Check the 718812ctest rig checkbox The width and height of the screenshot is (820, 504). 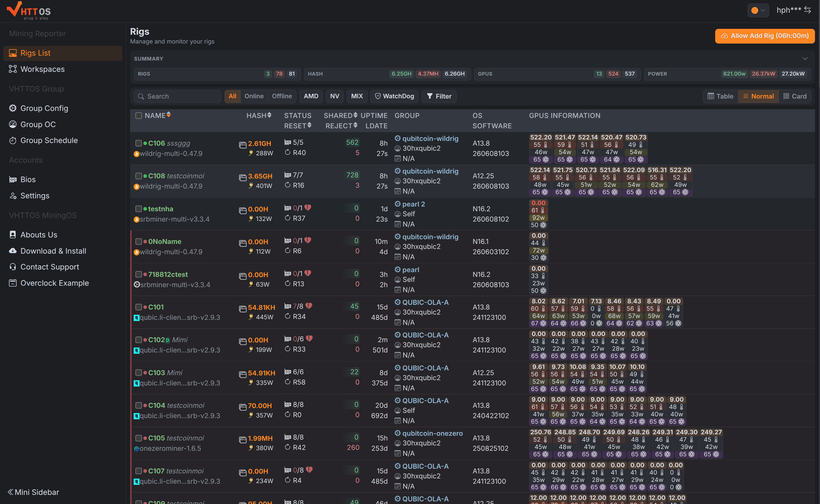click(x=138, y=274)
